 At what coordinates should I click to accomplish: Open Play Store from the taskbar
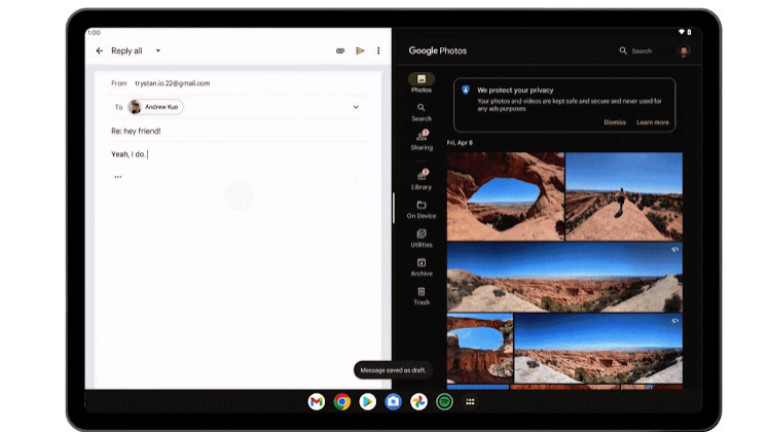point(368,402)
